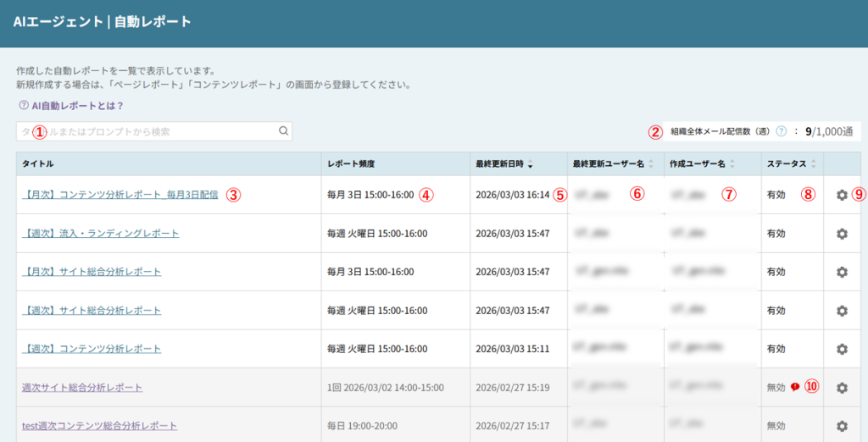The width and height of the screenshot is (868, 442).
Task: Click gear icon for 【月次】コンテンツ分析レポート row
Action: point(841,195)
